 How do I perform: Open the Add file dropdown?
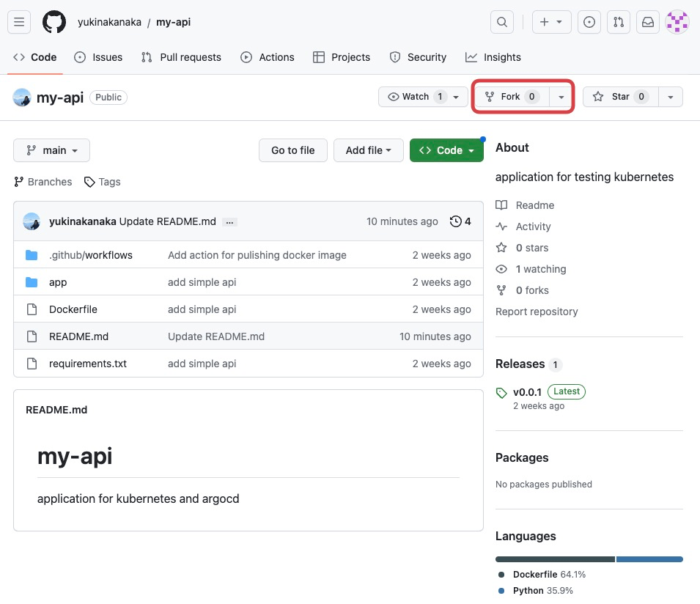[368, 150]
